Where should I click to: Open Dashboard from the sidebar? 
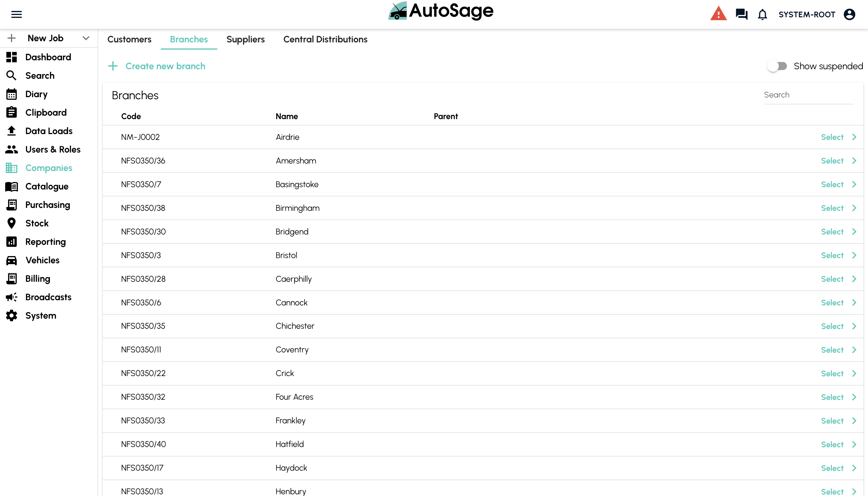(48, 57)
